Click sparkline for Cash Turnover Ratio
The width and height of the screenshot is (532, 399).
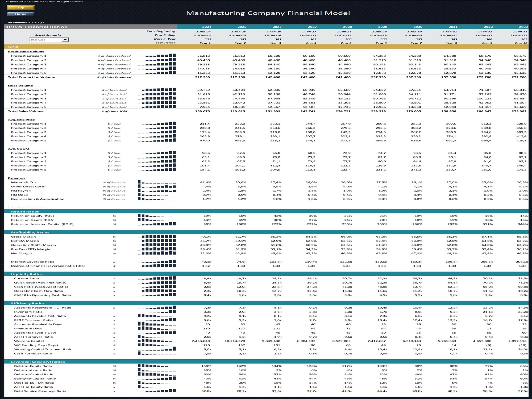[x=157, y=353]
